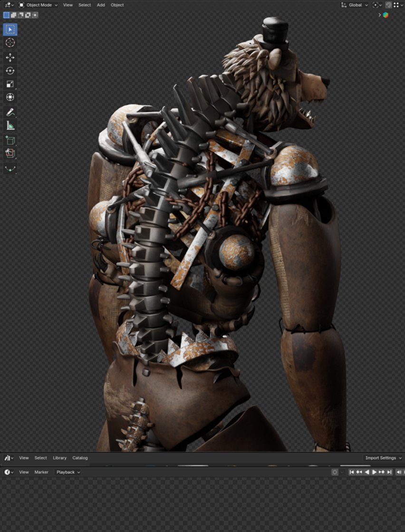Set selection mode to subtract
Image resolution: width=405 pixels, height=532 pixels.
[x=21, y=15]
